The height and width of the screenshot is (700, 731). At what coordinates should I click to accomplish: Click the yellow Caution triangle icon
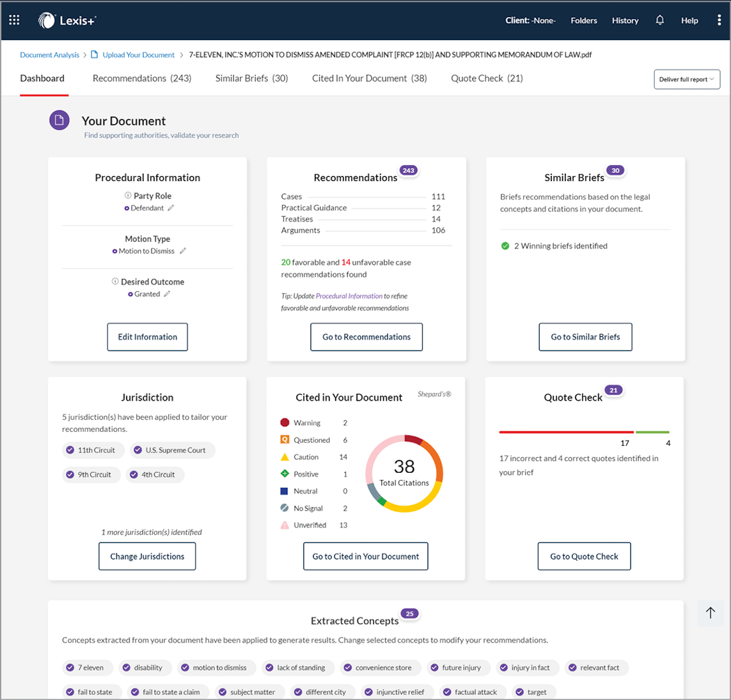[284, 456]
